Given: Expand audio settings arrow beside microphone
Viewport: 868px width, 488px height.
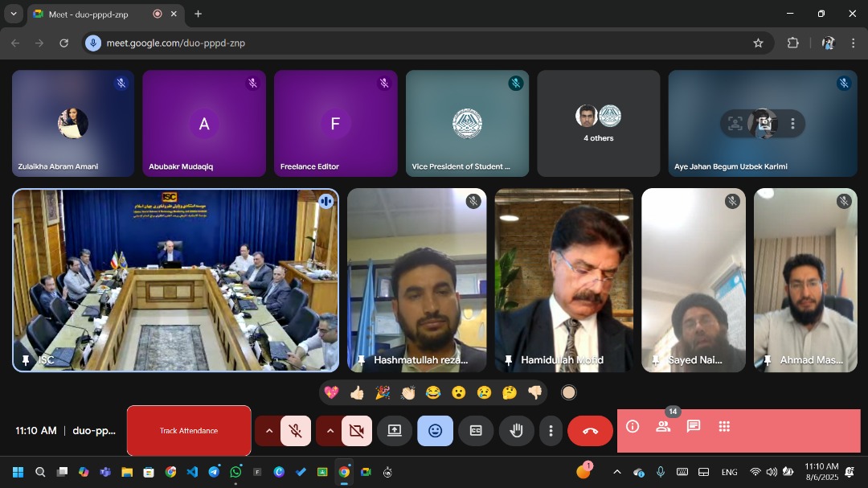Looking at the screenshot, I should coord(269,431).
